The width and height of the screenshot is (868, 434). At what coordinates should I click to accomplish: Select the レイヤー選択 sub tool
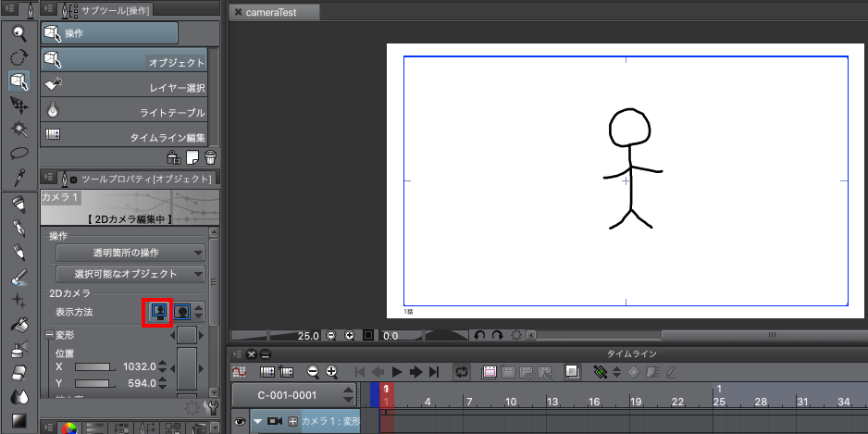coord(124,84)
